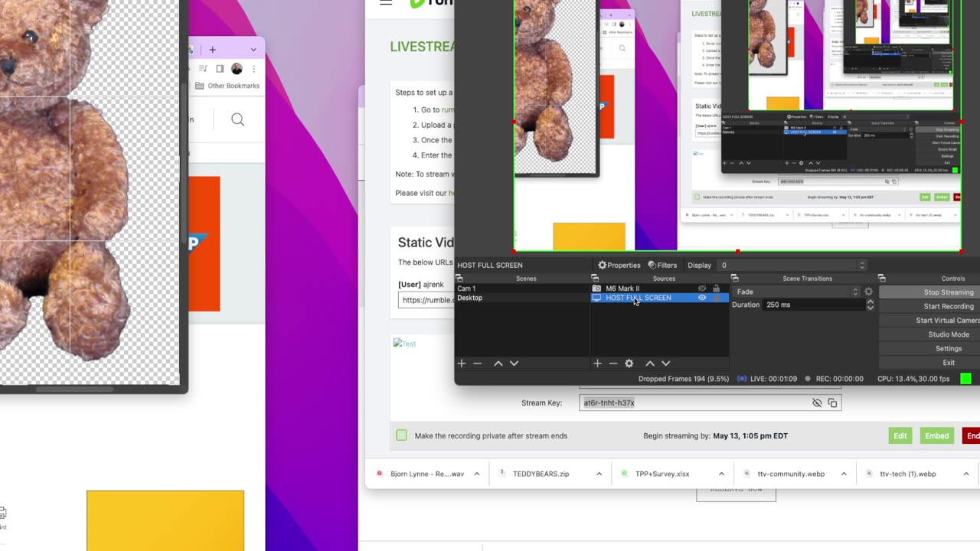
Task: Toggle stream key visibility eye icon
Action: coord(817,403)
